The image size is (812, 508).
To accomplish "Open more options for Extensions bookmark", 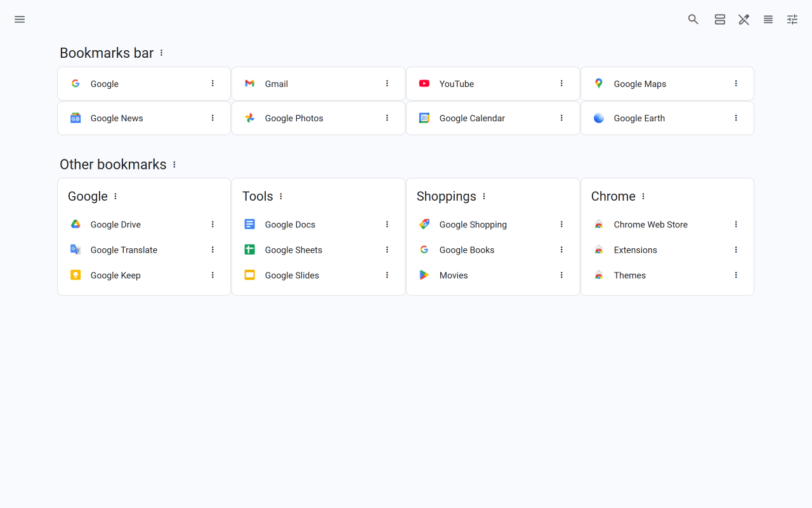I will pyautogui.click(x=736, y=250).
